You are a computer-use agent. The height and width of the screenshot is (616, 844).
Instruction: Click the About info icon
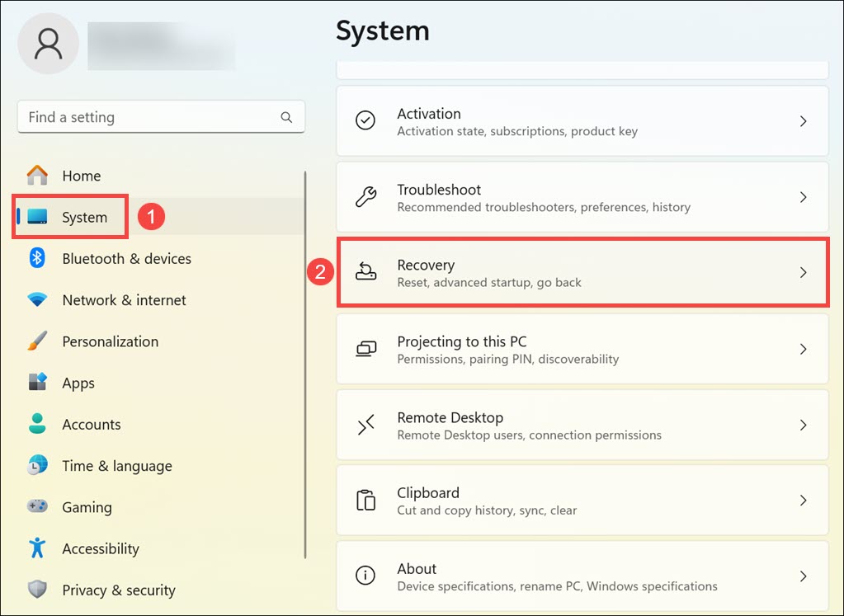click(365, 576)
